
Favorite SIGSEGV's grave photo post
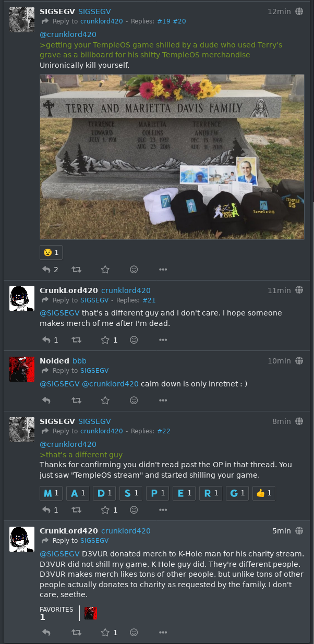click(x=105, y=270)
